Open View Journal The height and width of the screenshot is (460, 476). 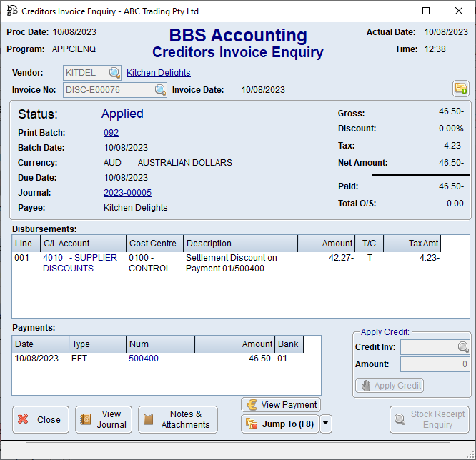[104, 419]
